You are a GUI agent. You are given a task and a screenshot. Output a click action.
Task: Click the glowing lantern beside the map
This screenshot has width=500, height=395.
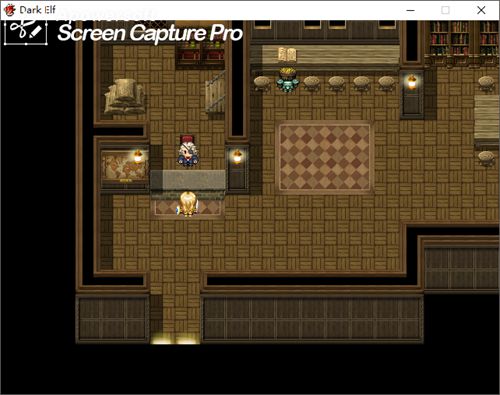click(x=138, y=156)
